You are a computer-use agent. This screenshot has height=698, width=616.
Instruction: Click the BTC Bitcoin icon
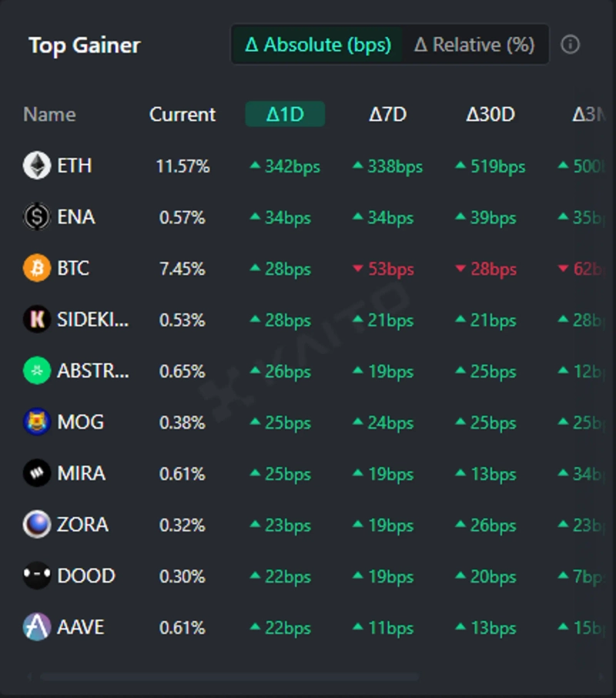click(36, 269)
